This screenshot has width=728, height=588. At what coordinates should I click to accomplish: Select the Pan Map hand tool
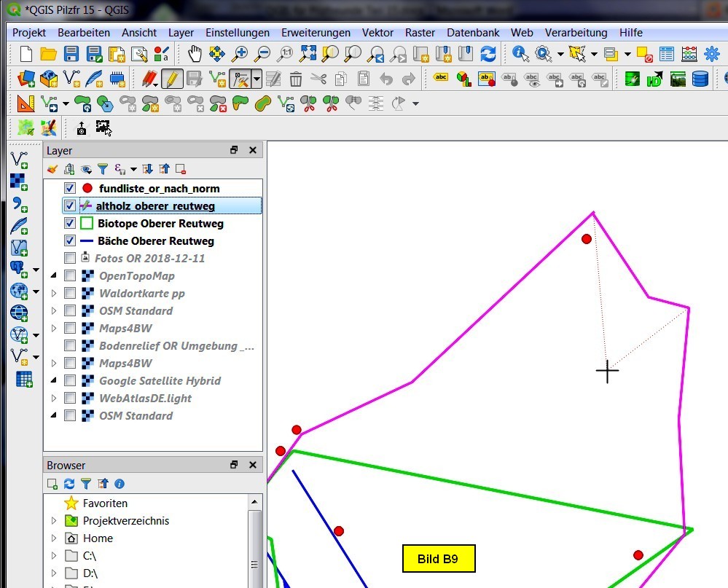point(195,54)
